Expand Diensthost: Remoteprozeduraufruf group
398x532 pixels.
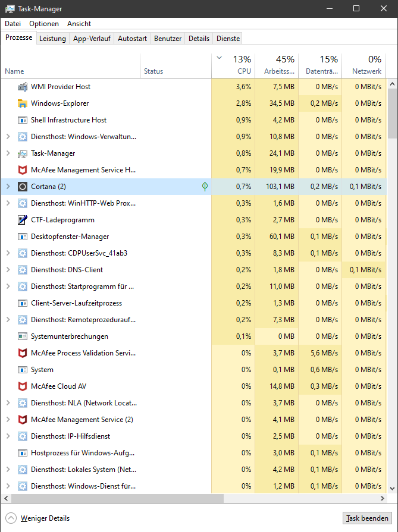point(8,319)
